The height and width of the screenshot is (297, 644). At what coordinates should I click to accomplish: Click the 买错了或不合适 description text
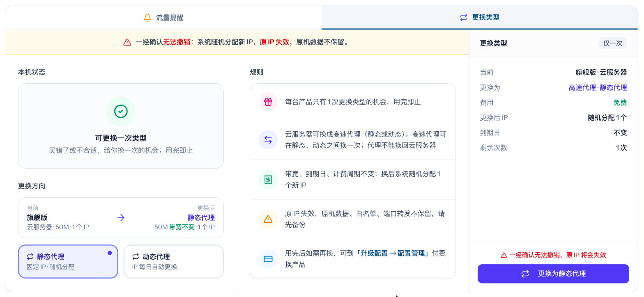121,151
